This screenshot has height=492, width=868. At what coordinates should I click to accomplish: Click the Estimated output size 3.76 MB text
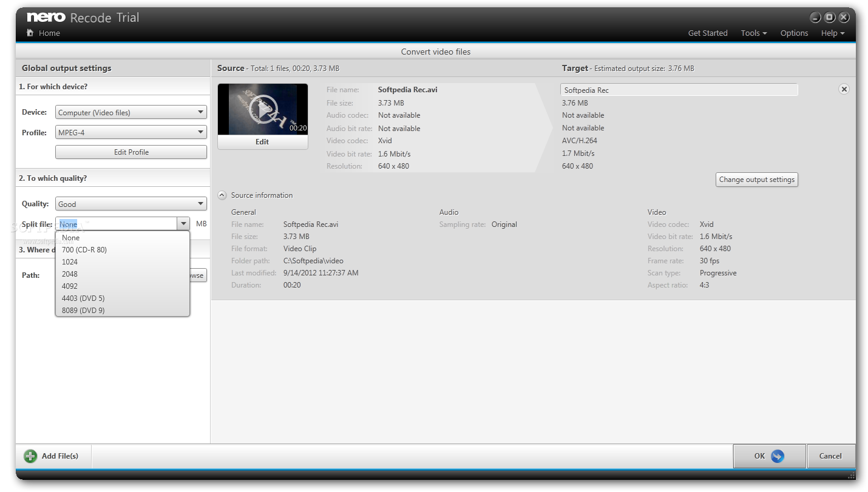[x=644, y=69]
